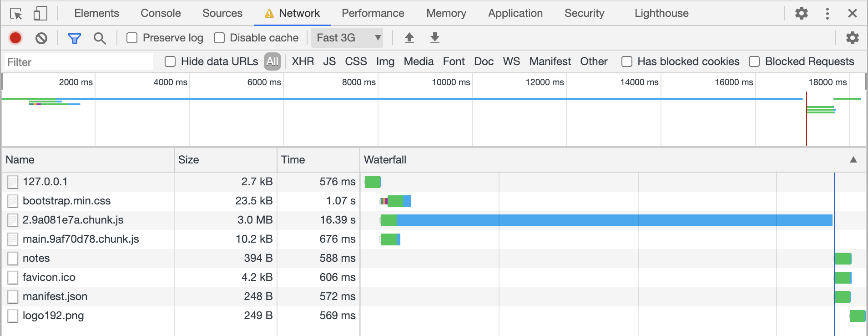Open the Fast 3G throttling dropdown

pos(348,38)
